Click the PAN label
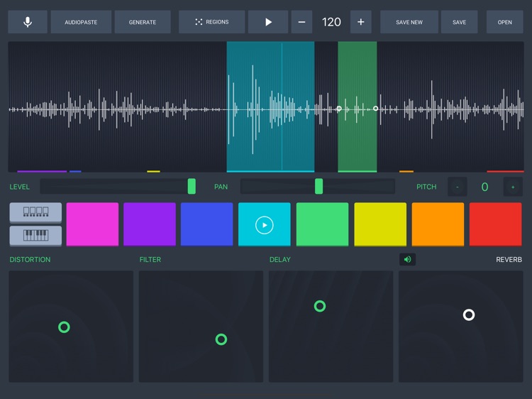 [x=221, y=187]
